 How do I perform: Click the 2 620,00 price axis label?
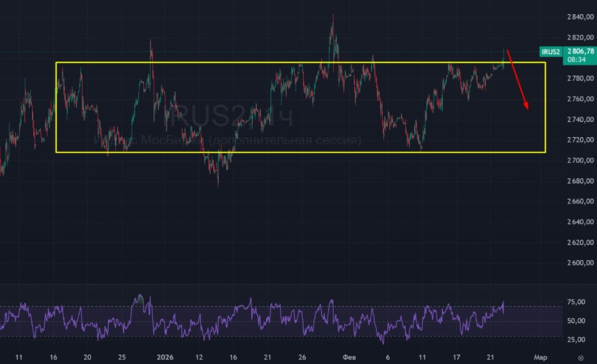(x=580, y=242)
